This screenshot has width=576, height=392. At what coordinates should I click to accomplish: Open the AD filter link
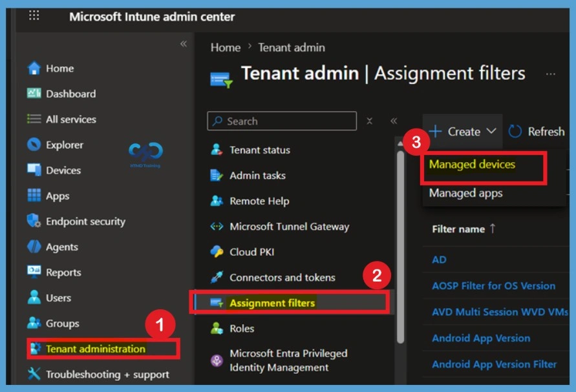pos(439,260)
